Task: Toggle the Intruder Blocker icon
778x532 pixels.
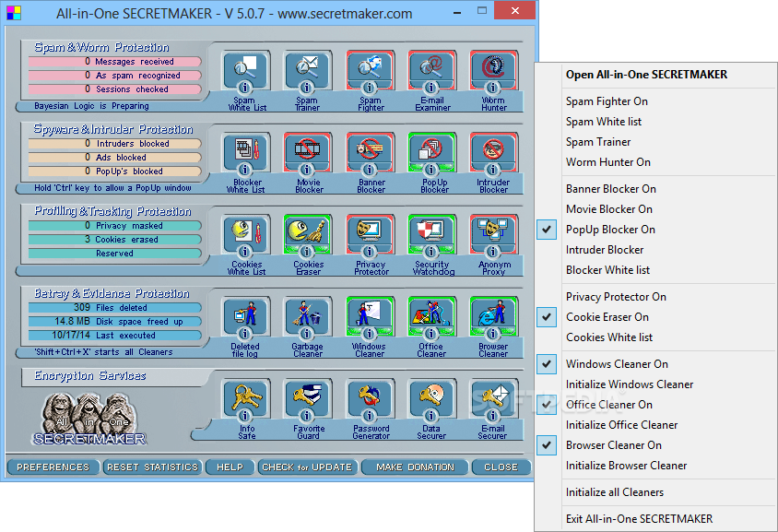Action: pyautogui.click(x=494, y=153)
